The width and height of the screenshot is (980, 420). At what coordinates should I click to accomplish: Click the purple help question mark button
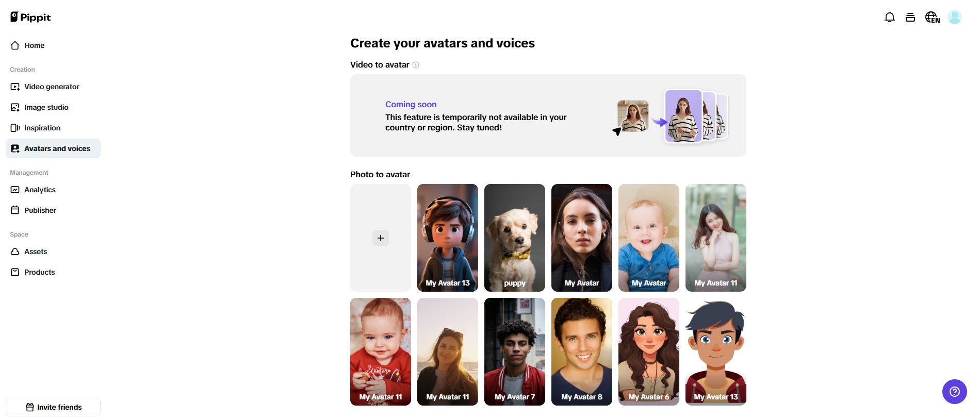(x=954, y=392)
